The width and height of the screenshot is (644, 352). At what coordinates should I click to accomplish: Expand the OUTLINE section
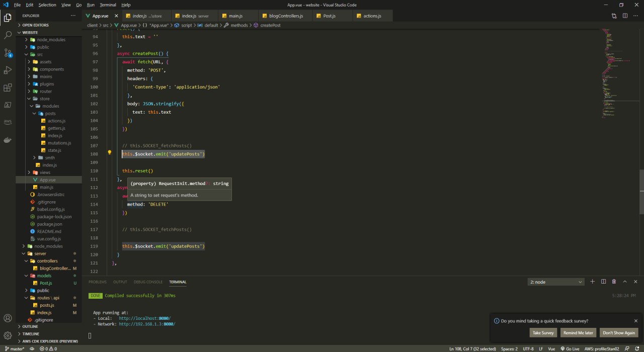(x=49, y=326)
